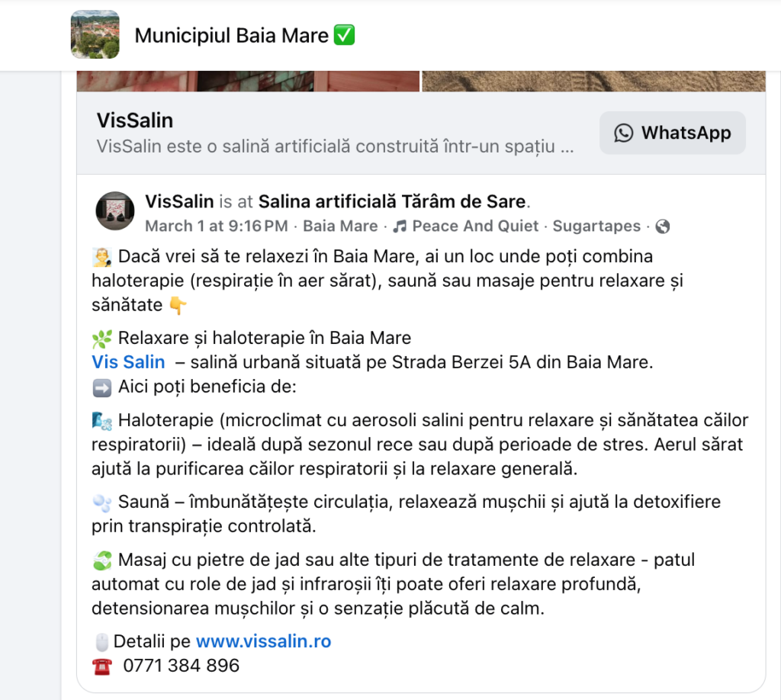Open Salina artificială Tărâm de Sare location
The image size is (781, 700).
[x=392, y=201]
